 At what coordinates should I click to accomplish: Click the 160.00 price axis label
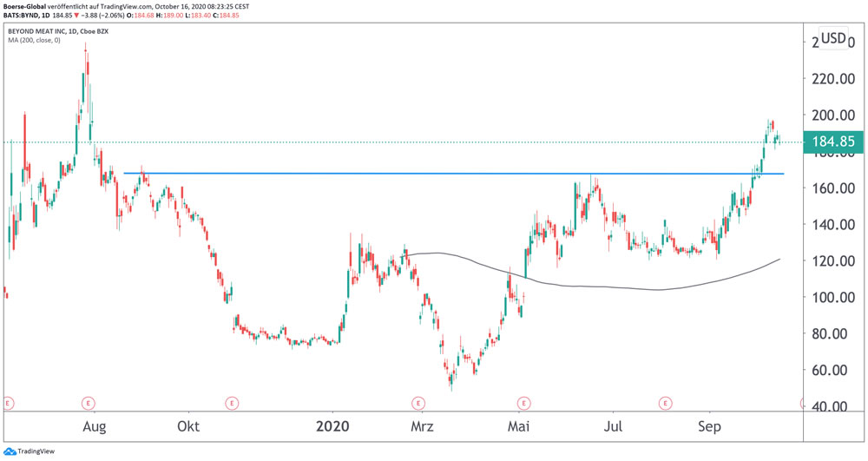click(833, 188)
